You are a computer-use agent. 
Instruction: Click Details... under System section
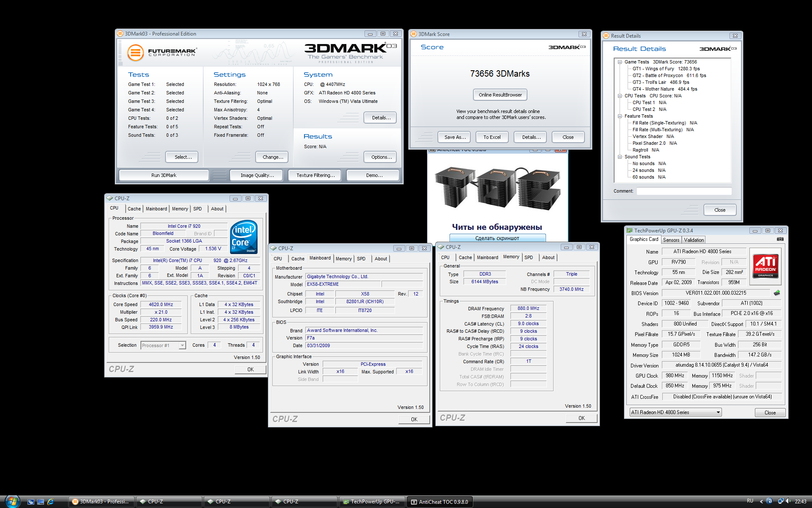tap(381, 118)
